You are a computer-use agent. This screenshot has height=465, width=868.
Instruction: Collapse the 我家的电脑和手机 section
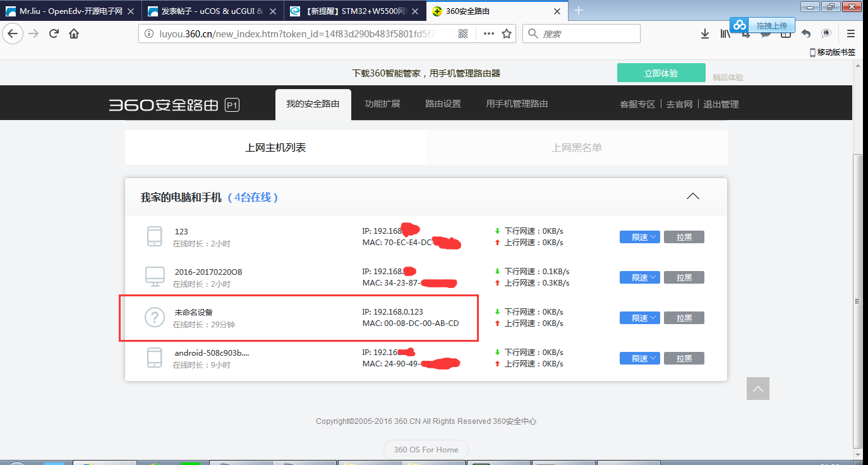pyautogui.click(x=693, y=196)
